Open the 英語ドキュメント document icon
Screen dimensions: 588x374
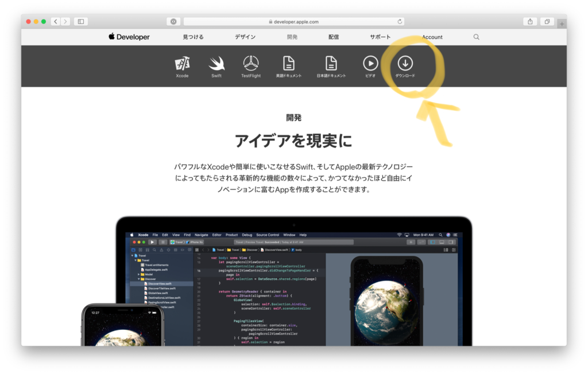coord(288,64)
